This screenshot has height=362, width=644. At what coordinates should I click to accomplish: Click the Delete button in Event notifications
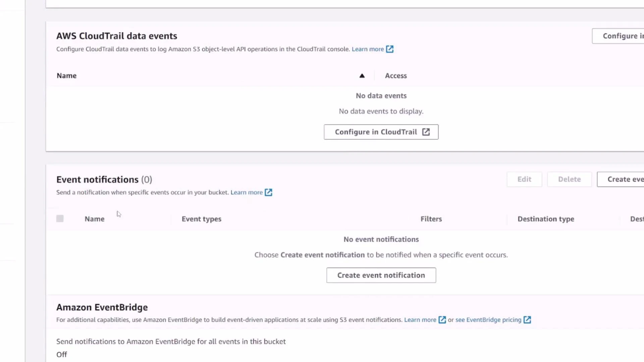click(x=569, y=179)
